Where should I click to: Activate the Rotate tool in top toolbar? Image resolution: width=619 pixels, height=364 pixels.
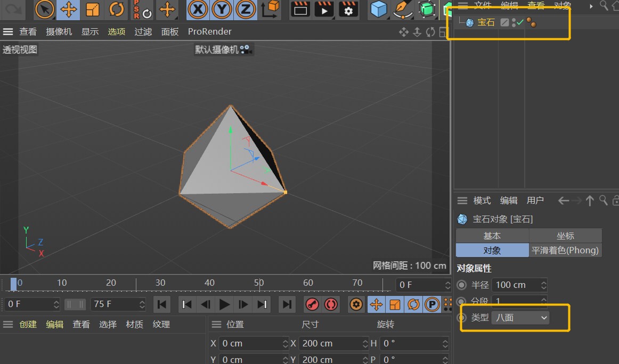coord(116,10)
